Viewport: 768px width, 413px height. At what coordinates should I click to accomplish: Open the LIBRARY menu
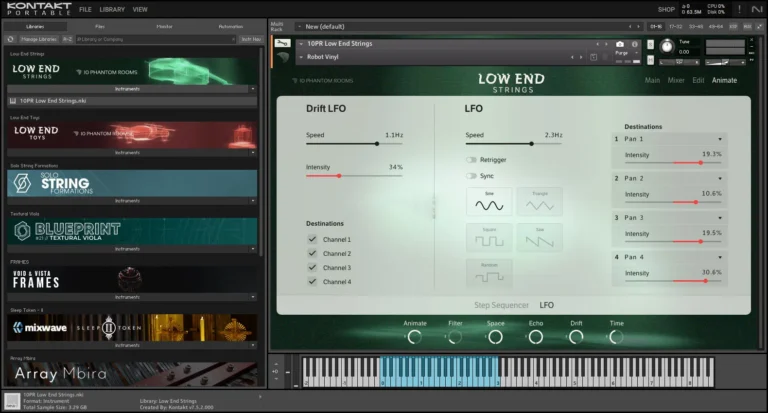pos(112,9)
